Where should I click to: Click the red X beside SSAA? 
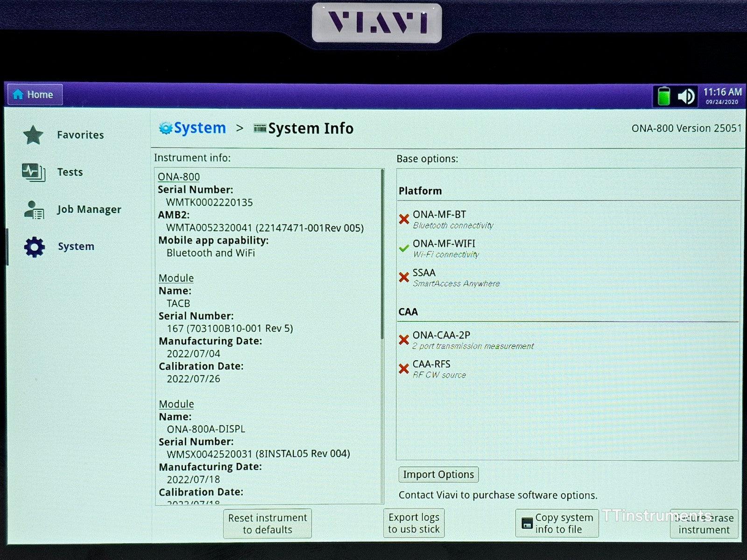click(x=404, y=277)
